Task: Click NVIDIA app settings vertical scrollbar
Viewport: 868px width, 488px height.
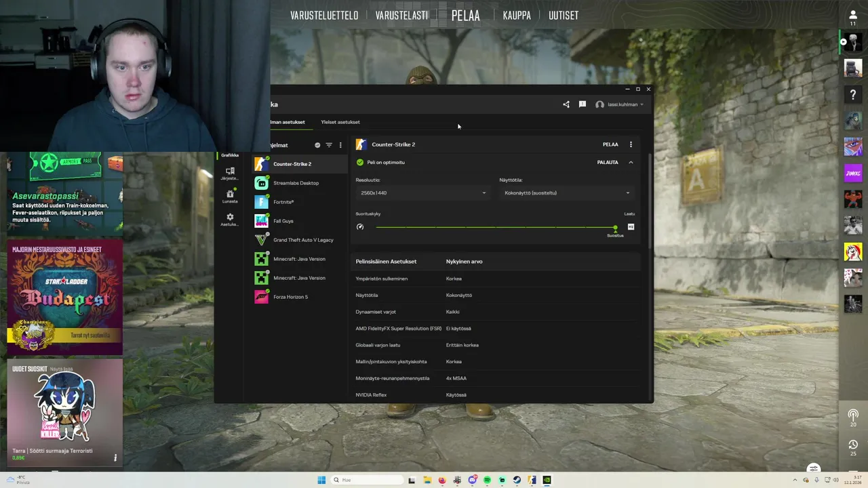Action: 649,200
